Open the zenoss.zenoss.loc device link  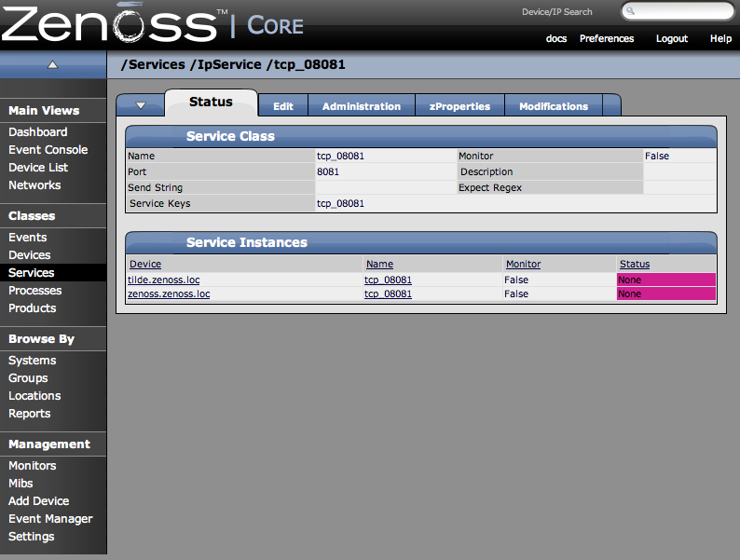pyautogui.click(x=169, y=294)
